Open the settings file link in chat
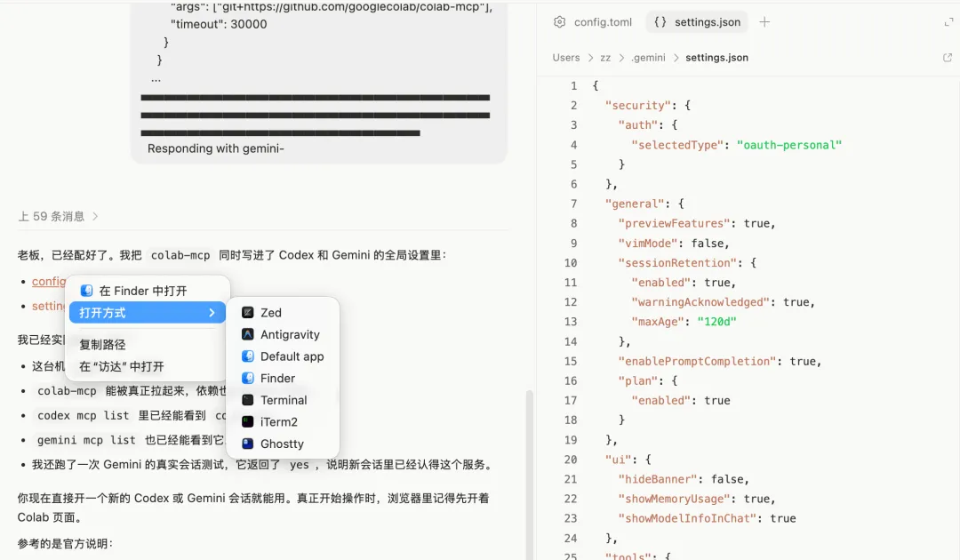The image size is (960, 560). tap(48, 306)
